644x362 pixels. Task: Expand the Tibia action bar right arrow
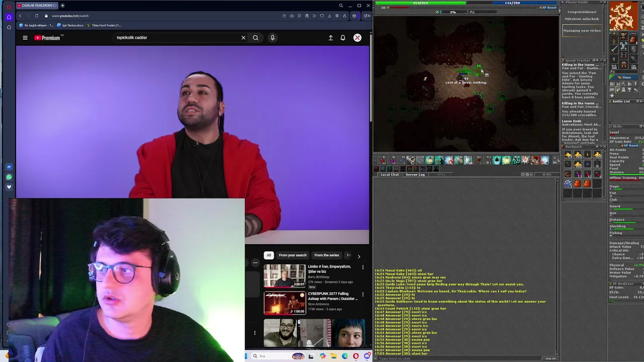(554, 158)
